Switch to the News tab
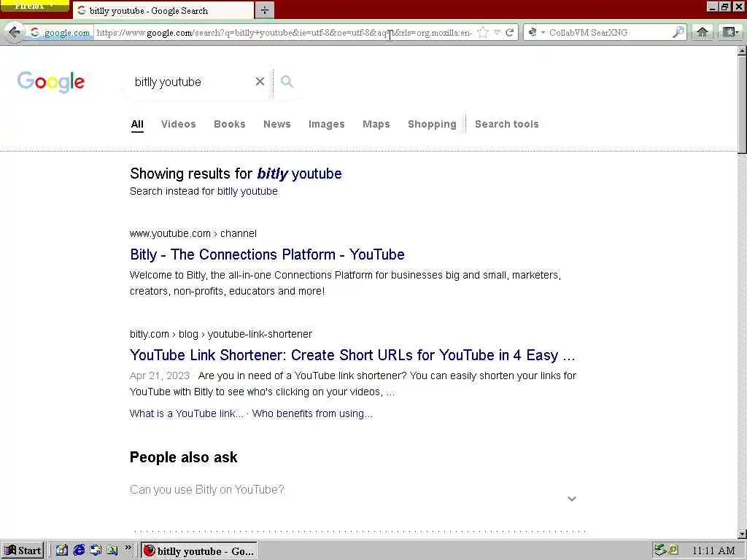Screen dimensions: 747x560 tap(276, 124)
